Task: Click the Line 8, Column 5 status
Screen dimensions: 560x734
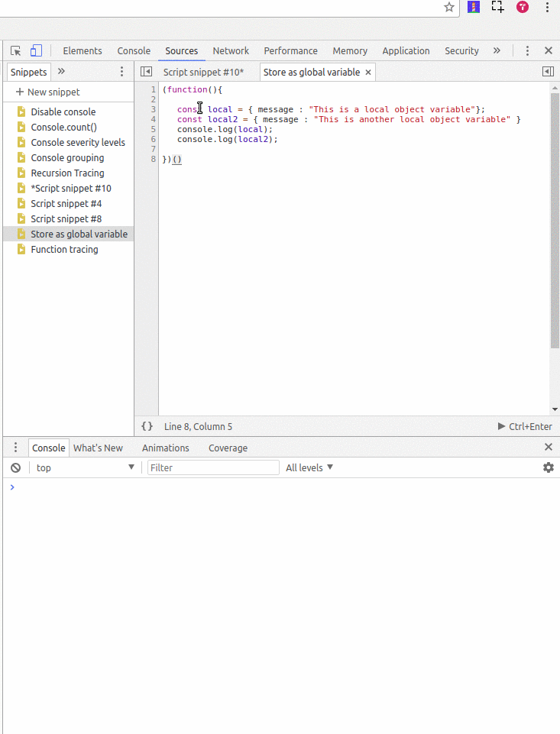Action: pyautogui.click(x=198, y=426)
